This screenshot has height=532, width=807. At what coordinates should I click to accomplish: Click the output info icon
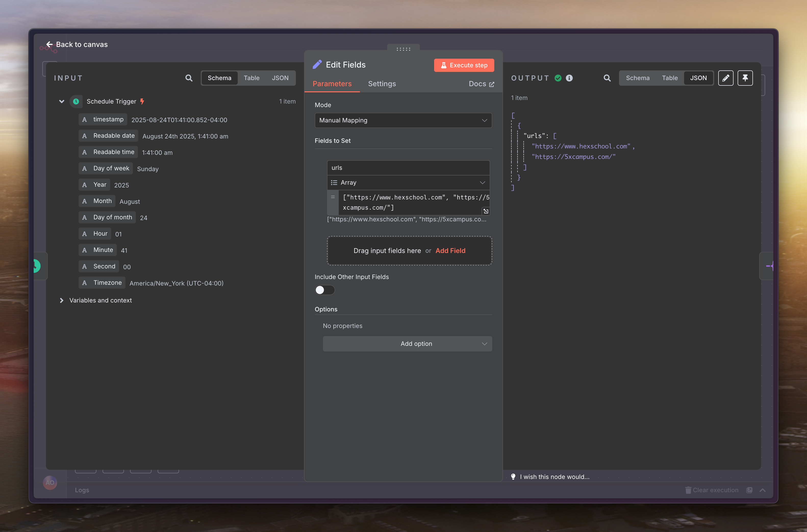pyautogui.click(x=569, y=78)
